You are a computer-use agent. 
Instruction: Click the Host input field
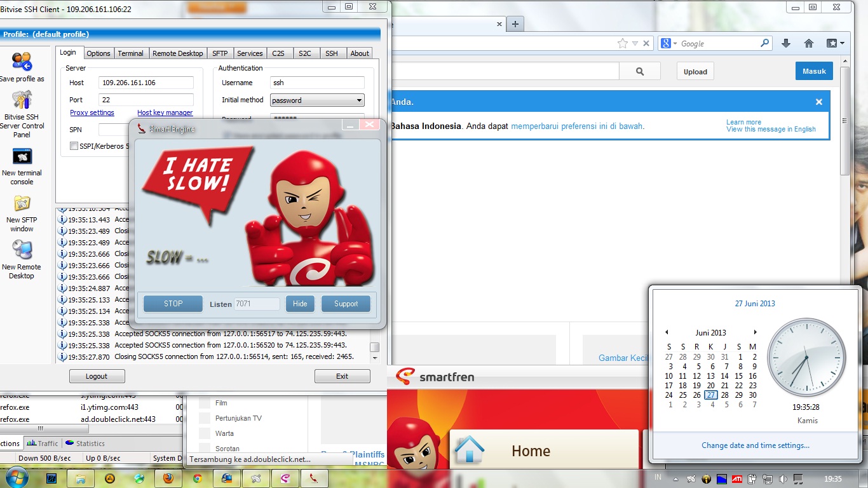pyautogui.click(x=146, y=83)
